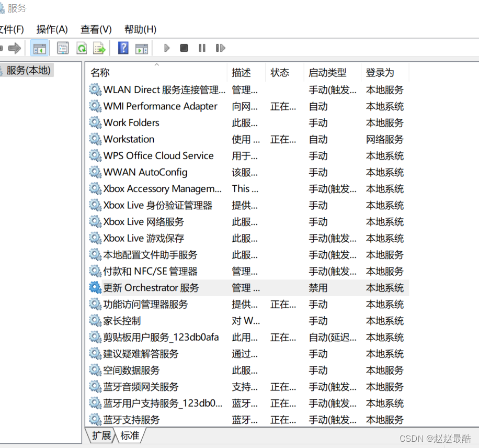The width and height of the screenshot is (479, 448).
Task: Click the gear icon beside 蓝牙支持服务
Action: pyautogui.click(x=95, y=420)
